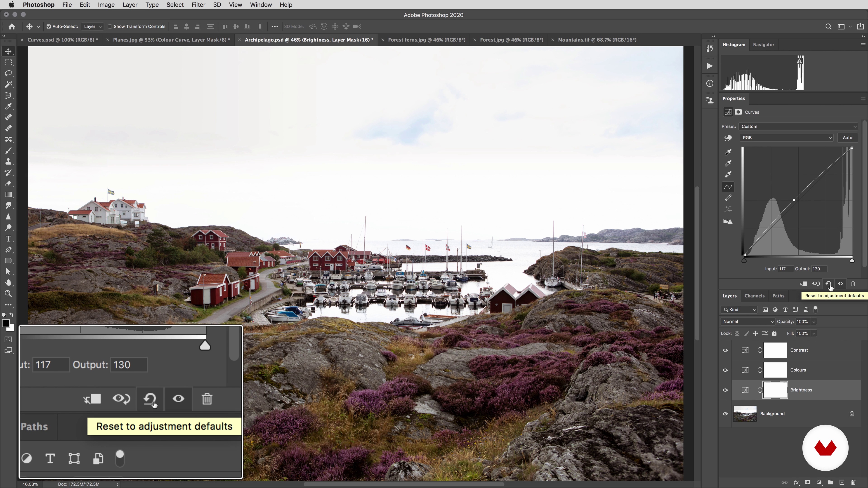Click the clip to layer icon in Properties
The image size is (868, 488).
coord(803,284)
